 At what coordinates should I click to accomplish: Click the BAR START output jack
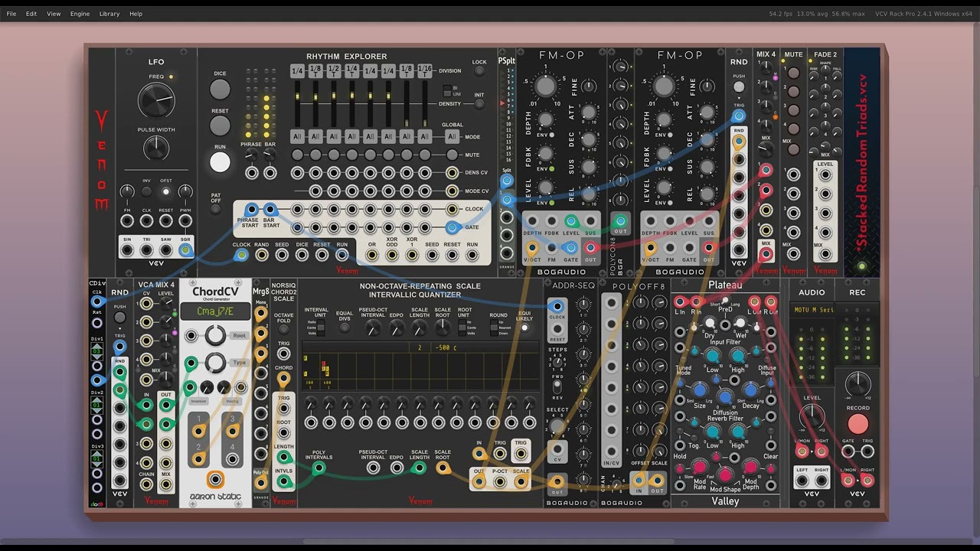pos(269,210)
